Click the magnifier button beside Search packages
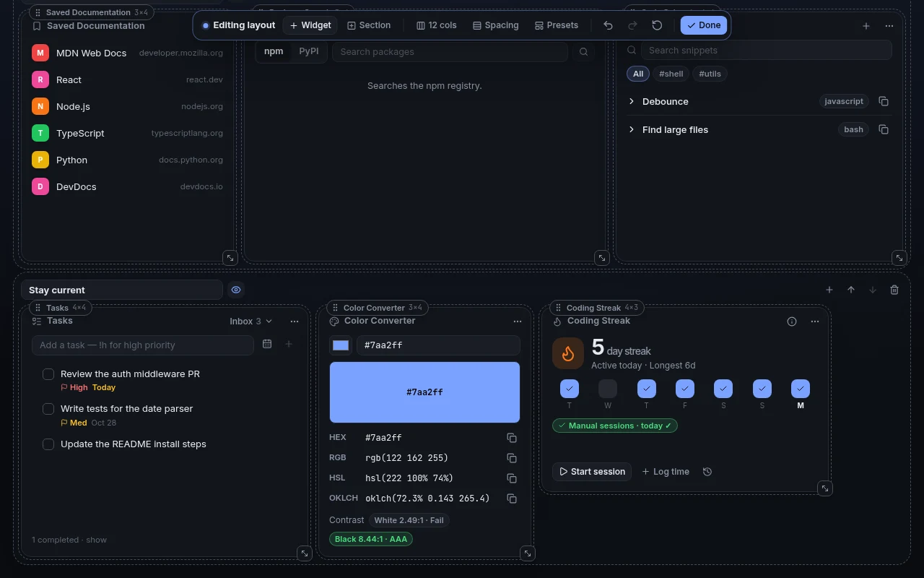Screen dimensions: 924x578 (583, 52)
